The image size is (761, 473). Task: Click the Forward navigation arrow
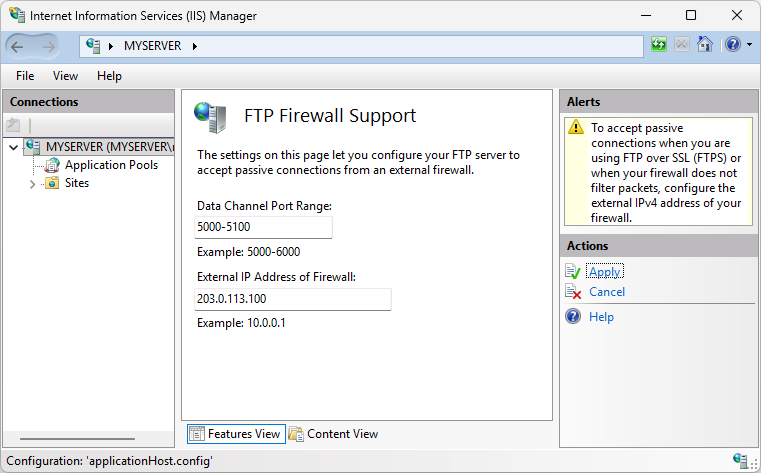[46, 46]
